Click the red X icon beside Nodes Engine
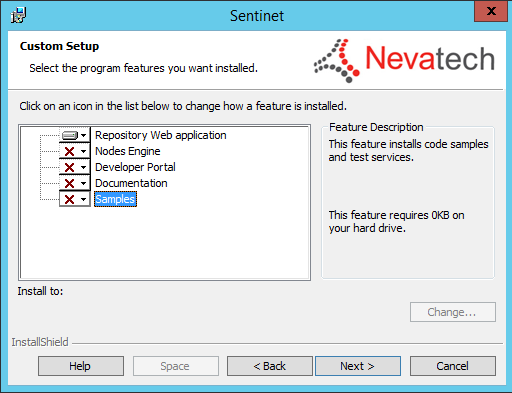 (x=69, y=151)
